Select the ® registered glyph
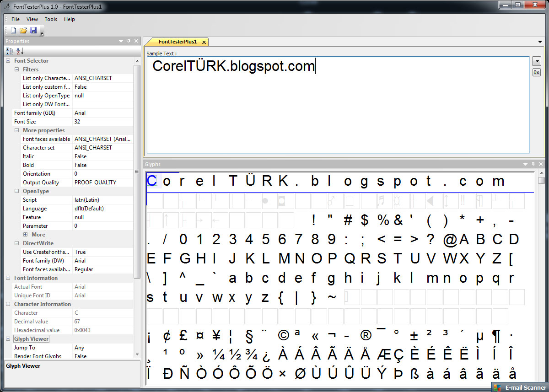 pyautogui.click(x=366, y=336)
